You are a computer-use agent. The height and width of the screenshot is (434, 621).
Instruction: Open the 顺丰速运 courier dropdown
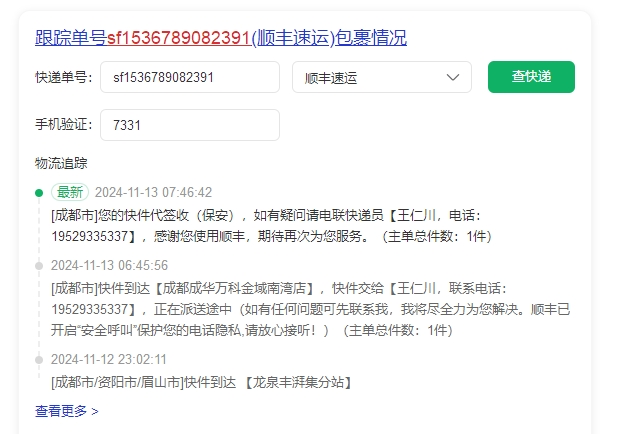click(x=382, y=77)
